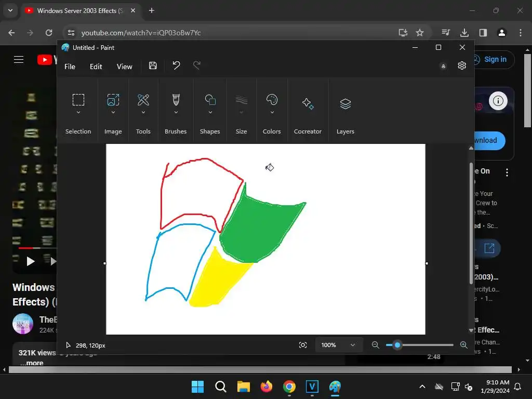Click the Paint icon on the taskbar
This screenshot has width=532, height=399.
[335, 387]
